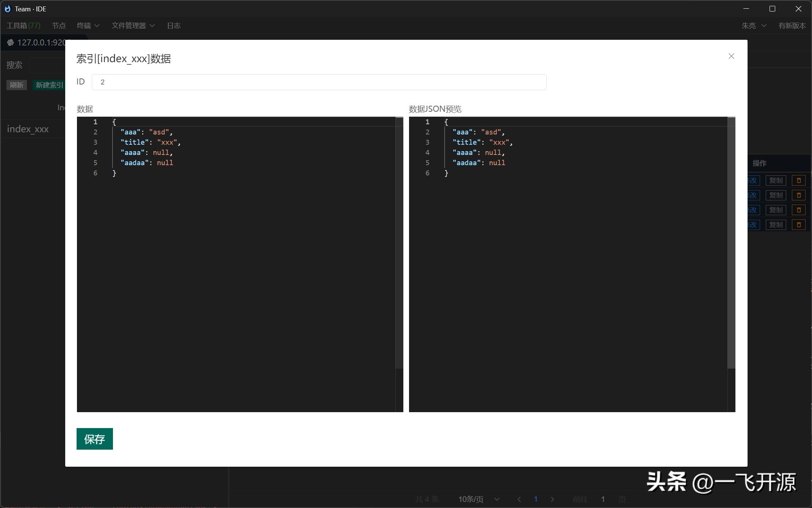Click the Elasticsearch icon on the 127.0.0.1 tab

pyautogui.click(x=11, y=42)
